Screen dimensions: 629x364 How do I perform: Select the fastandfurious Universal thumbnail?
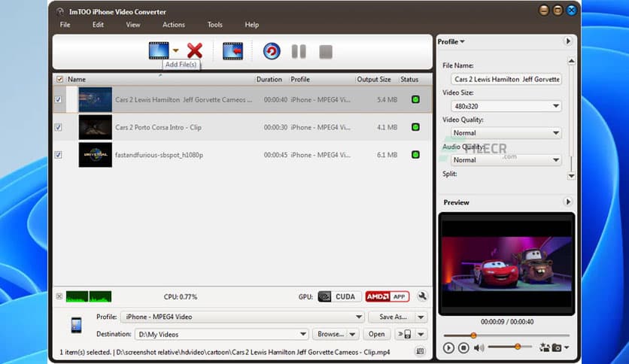[95, 155]
